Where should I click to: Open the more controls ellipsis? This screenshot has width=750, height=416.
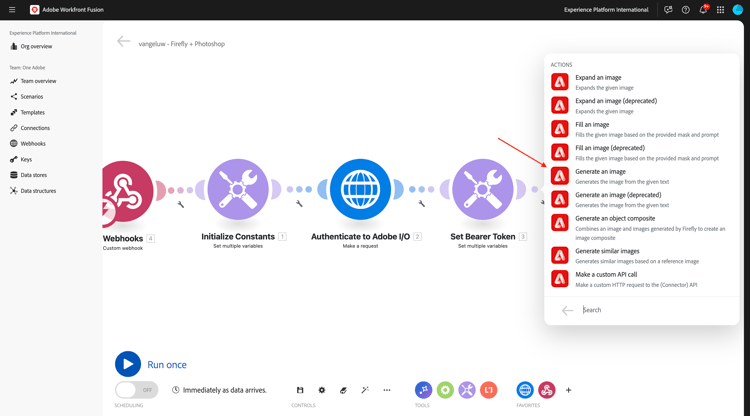click(x=387, y=390)
